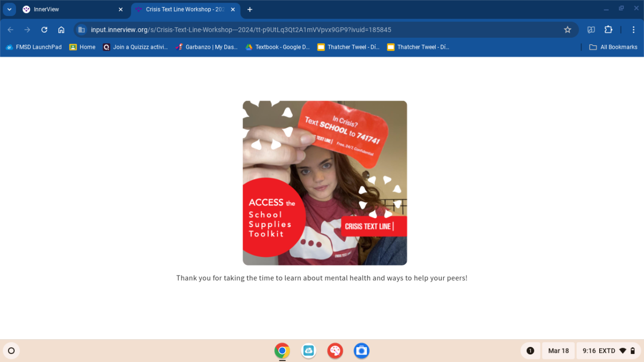Open the launcher circle on the shelf
This screenshot has height=362, width=644.
click(11, 351)
